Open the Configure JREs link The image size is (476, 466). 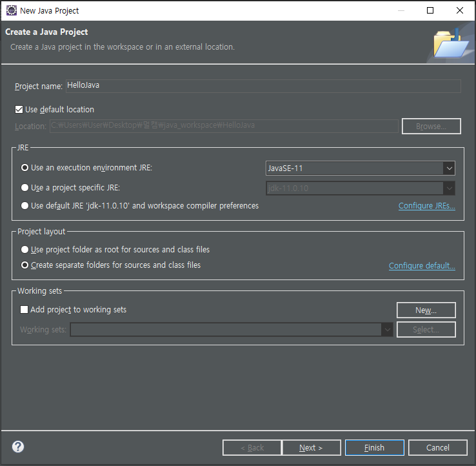click(427, 206)
